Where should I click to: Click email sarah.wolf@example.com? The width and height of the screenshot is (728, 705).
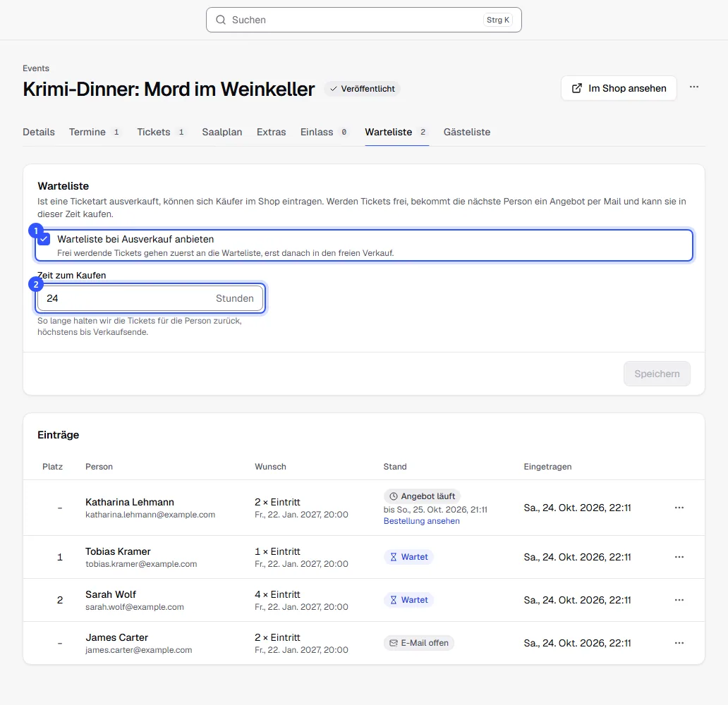[135, 607]
